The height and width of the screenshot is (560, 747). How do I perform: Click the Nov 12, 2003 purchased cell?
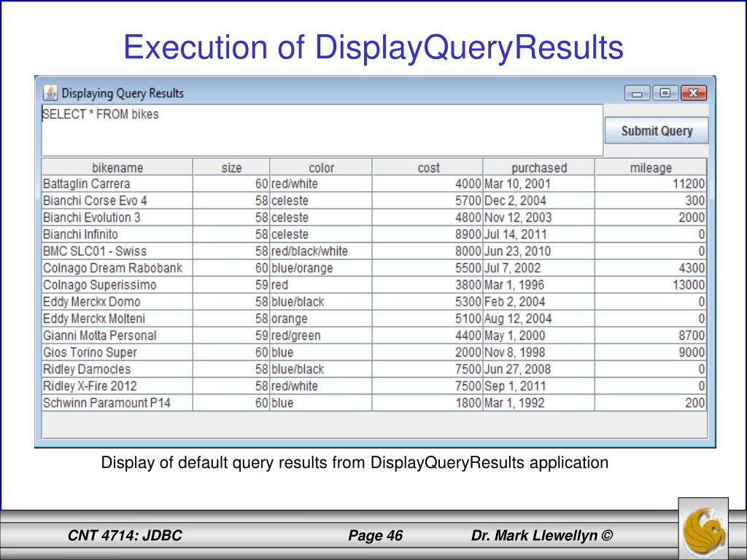click(x=539, y=217)
